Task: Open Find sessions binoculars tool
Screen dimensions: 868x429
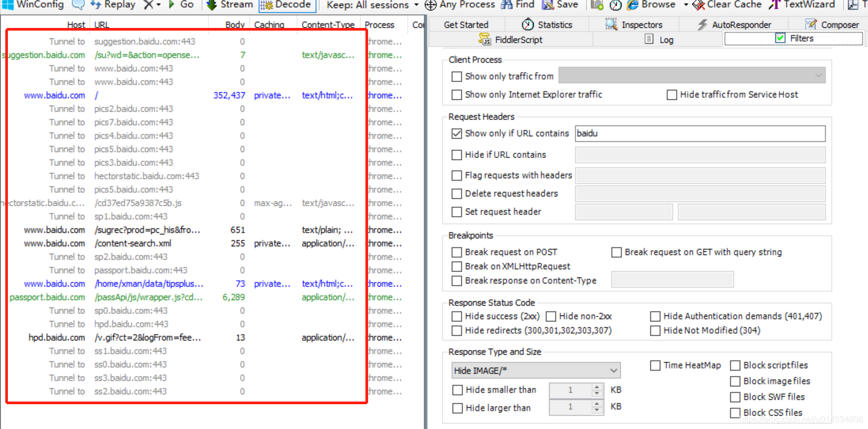Action: pos(517,5)
